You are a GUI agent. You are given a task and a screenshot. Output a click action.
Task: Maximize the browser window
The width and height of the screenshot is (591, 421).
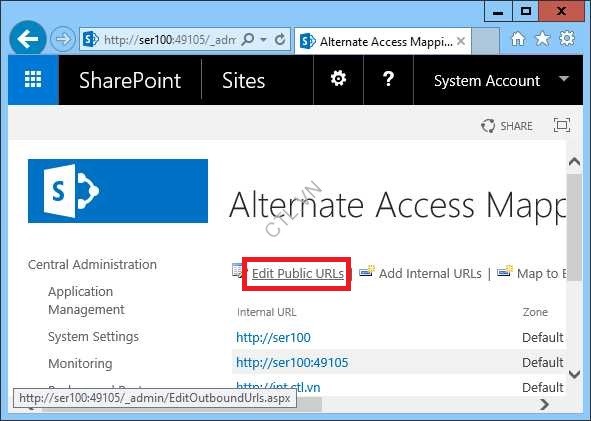[x=526, y=12]
